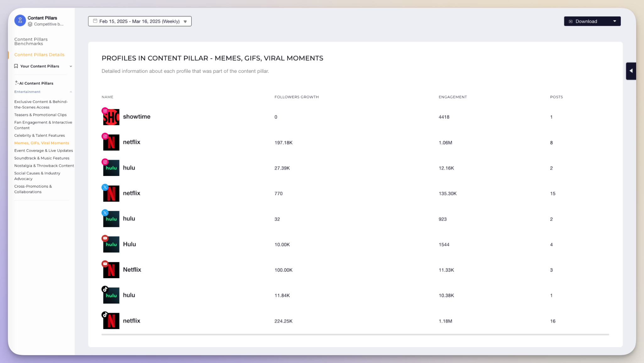Select Event Coverage & Live Updates pillar

43,151
